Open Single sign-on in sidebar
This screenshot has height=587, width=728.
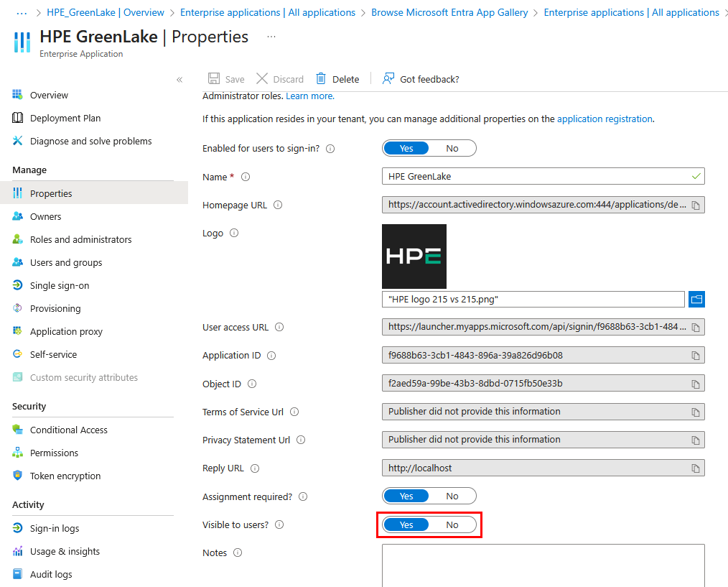click(60, 285)
